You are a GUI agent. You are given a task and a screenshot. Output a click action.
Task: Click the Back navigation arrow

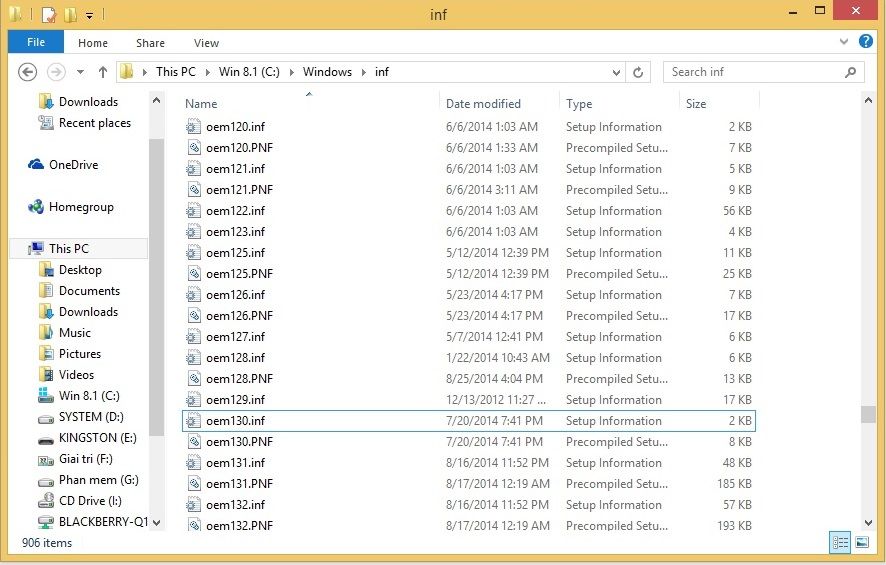(28, 72)
